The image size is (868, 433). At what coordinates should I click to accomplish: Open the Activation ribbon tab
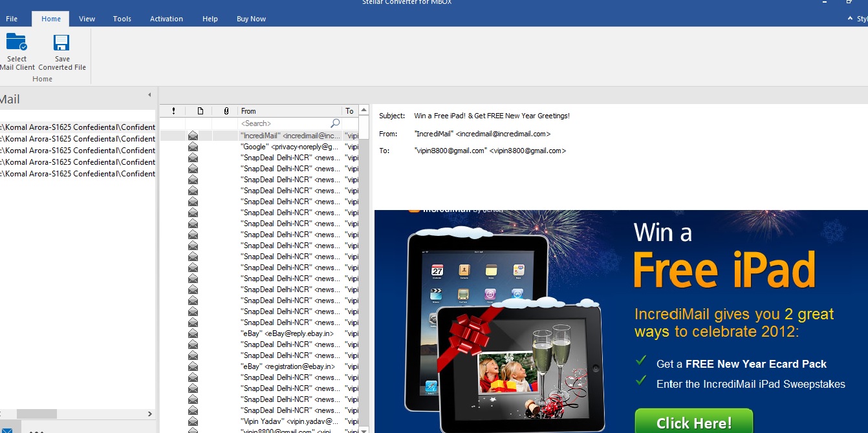167,19
